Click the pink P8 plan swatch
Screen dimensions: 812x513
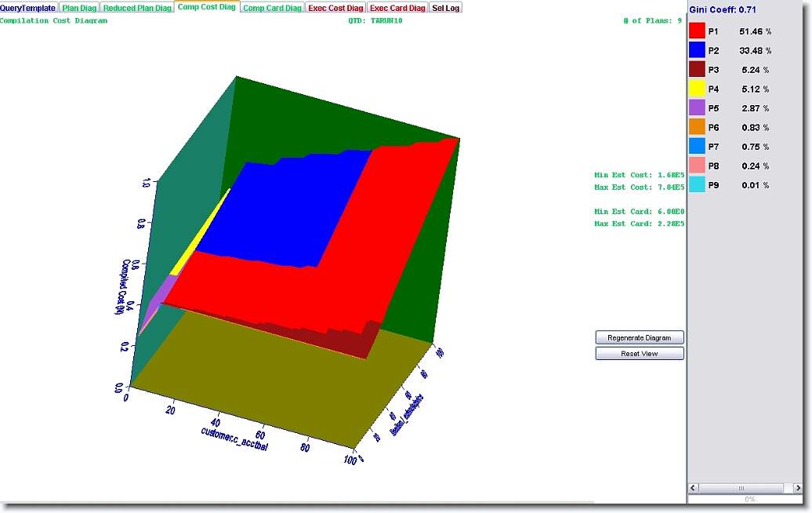click(x=697, y=166)
